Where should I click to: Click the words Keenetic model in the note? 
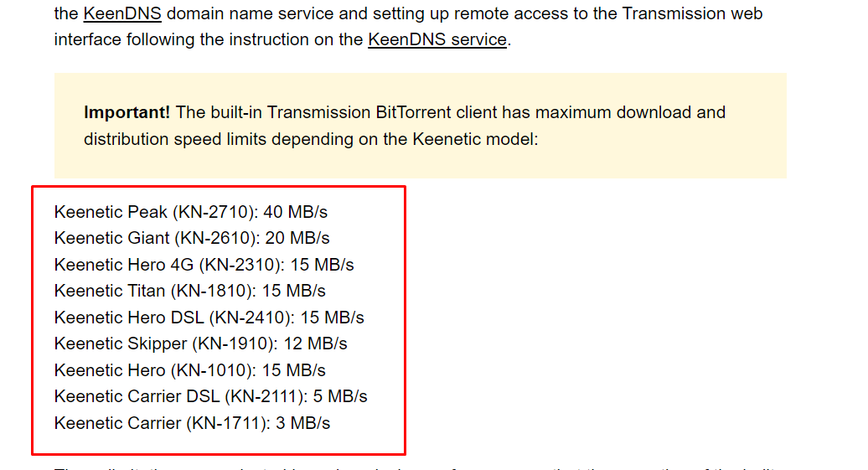[x=473, y=139]
